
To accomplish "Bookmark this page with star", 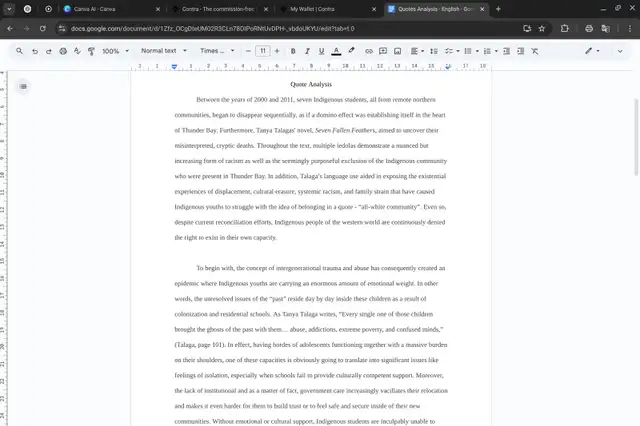I will [542, 29].
